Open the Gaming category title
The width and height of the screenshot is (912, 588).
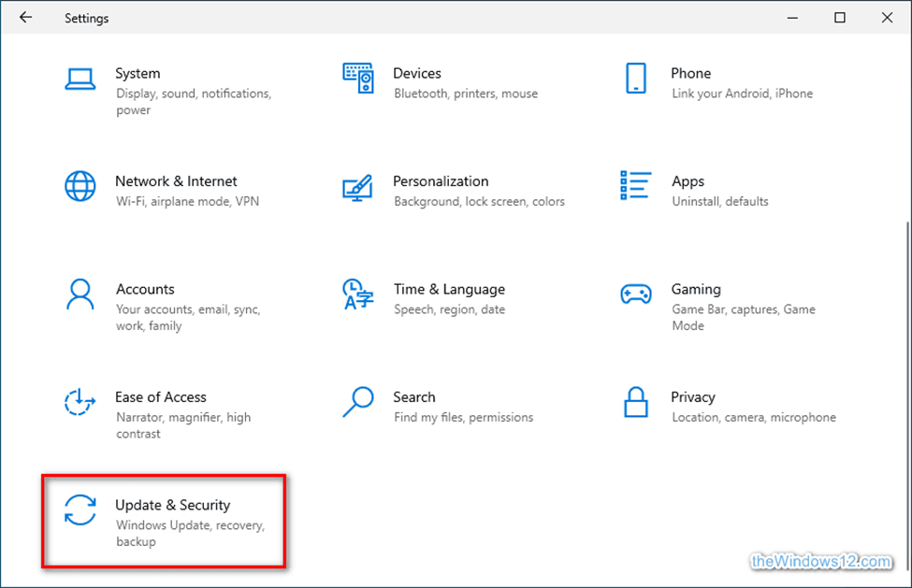[696, 290]
